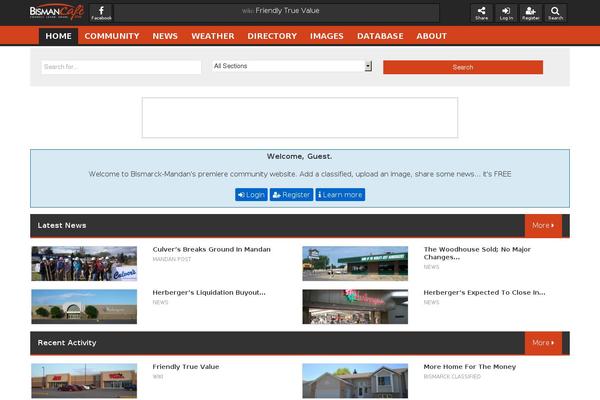600x400 pixels.
Task: Open the Search icon in header
Action: (x=555, y=13)
